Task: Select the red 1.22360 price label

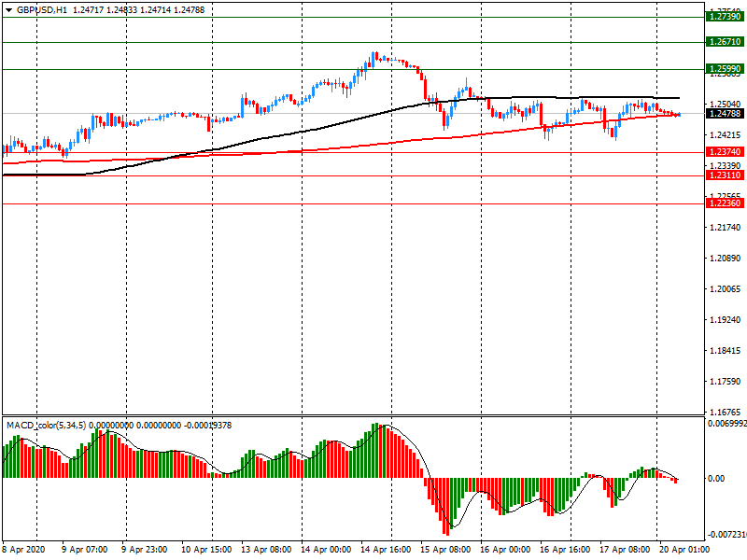Action: tap(725, 203)
